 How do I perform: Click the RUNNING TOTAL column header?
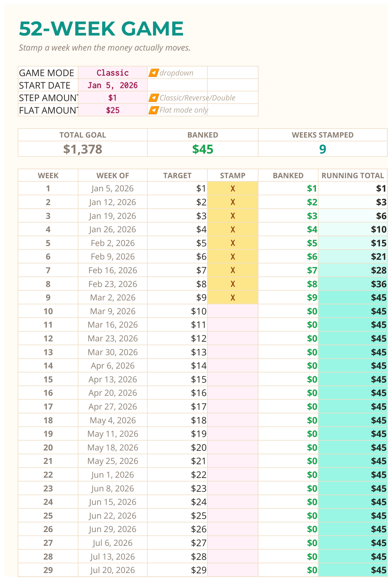(x=353, y=176)
